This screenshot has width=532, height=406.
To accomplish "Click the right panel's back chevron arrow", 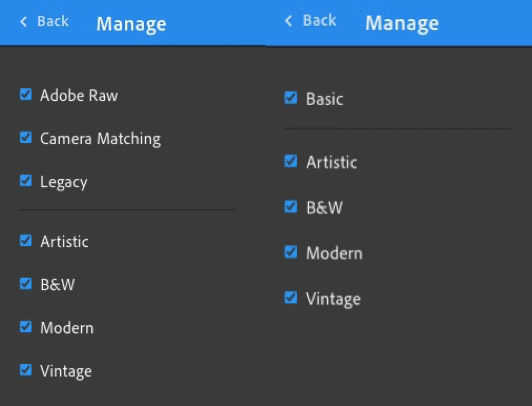I will point(288,21).
